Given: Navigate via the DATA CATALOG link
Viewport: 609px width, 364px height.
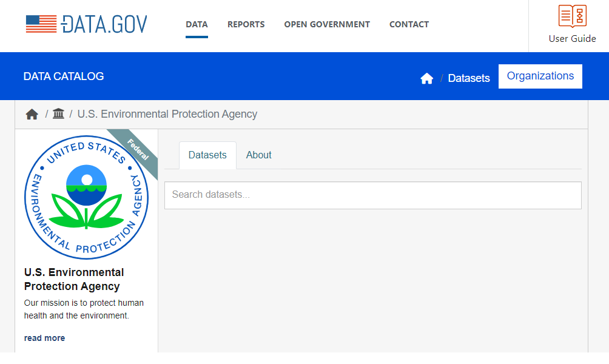Looking at the screenshot, I should click(x=63, y=76).
